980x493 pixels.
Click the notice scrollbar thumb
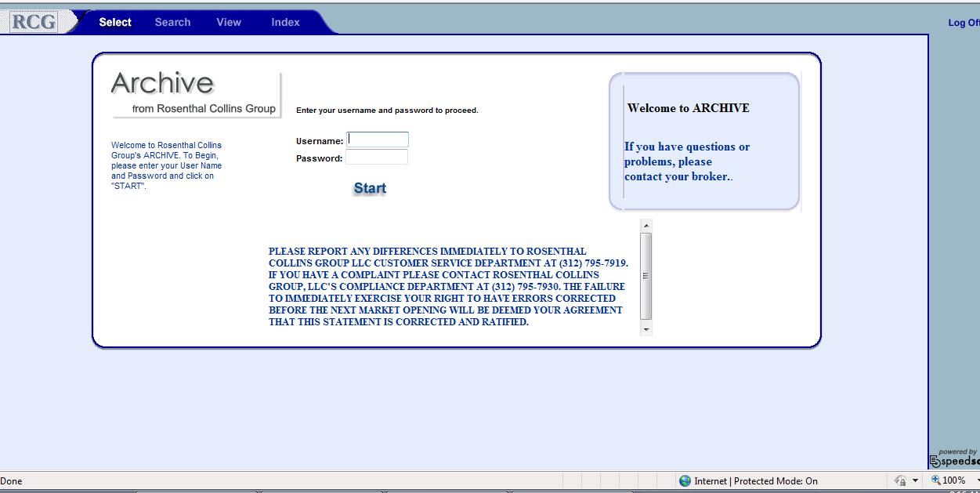pyautogui.click(x=646, y=276)
